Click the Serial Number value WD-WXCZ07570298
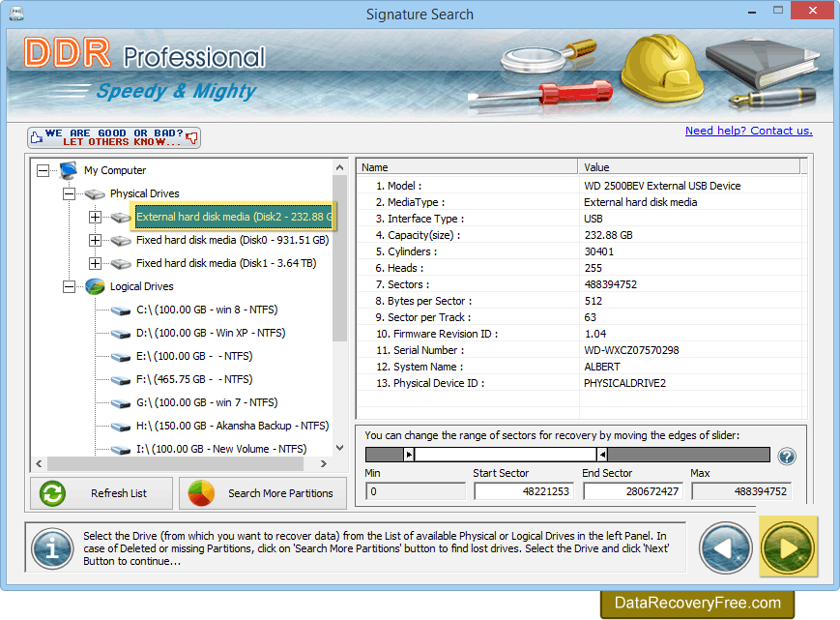Screen dimensions: 840x620 [x=631, y=350]
